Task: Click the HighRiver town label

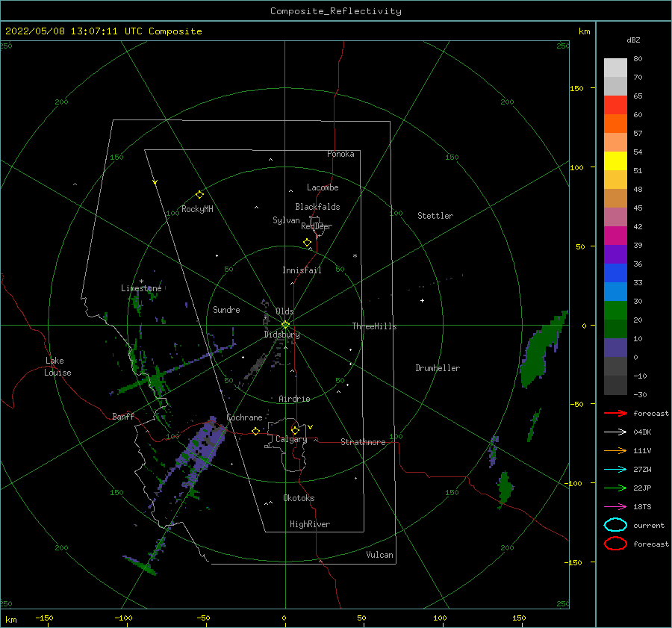Action: click(x=310, y=524)
